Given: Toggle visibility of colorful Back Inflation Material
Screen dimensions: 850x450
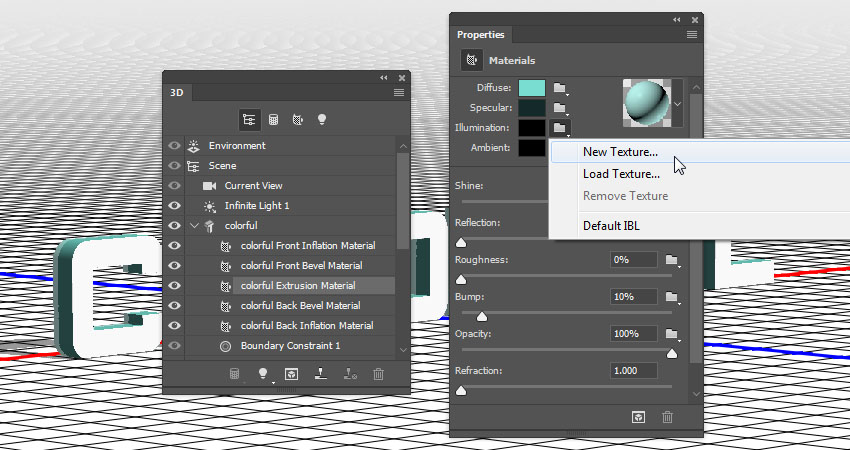Looking at the screenshot, I should coord(175,326).
